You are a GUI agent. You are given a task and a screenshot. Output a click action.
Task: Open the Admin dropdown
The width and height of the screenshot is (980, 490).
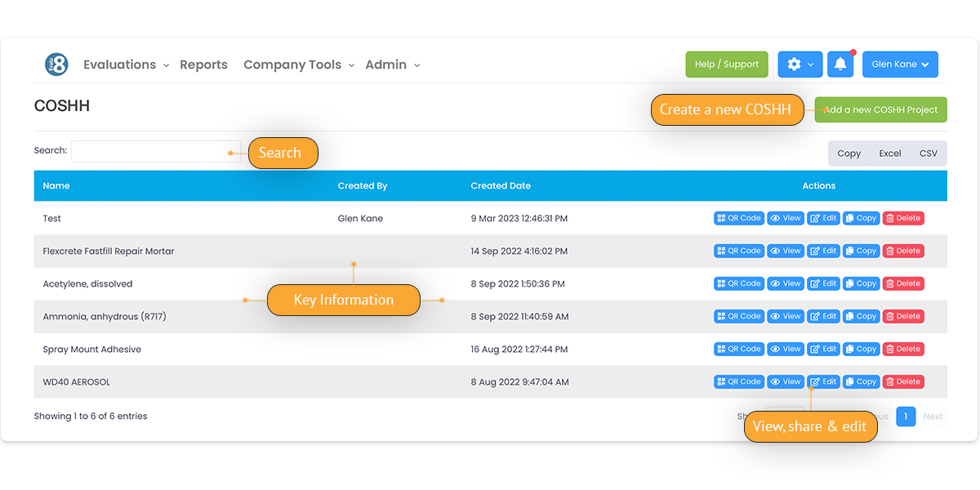pos(387,64)
